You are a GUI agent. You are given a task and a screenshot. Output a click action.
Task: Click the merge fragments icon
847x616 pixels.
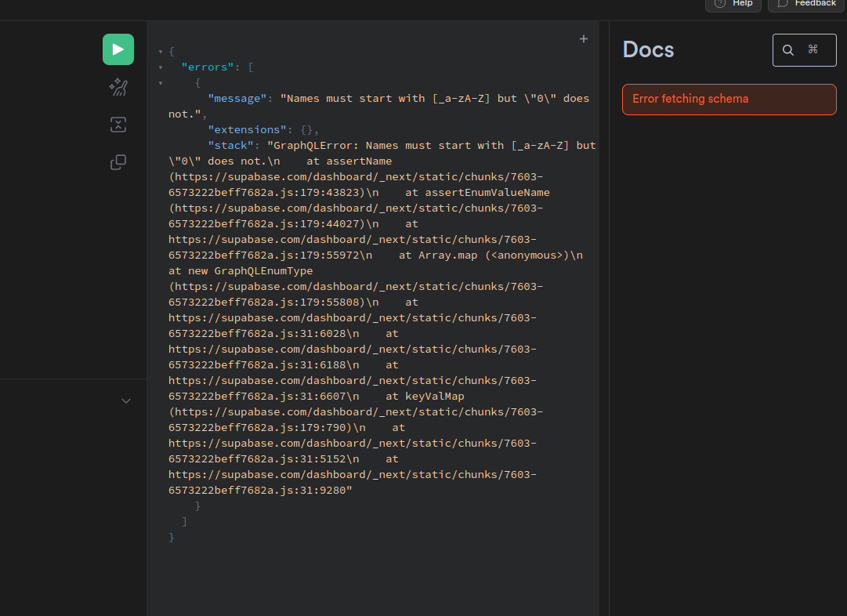(x=118, y=125)
